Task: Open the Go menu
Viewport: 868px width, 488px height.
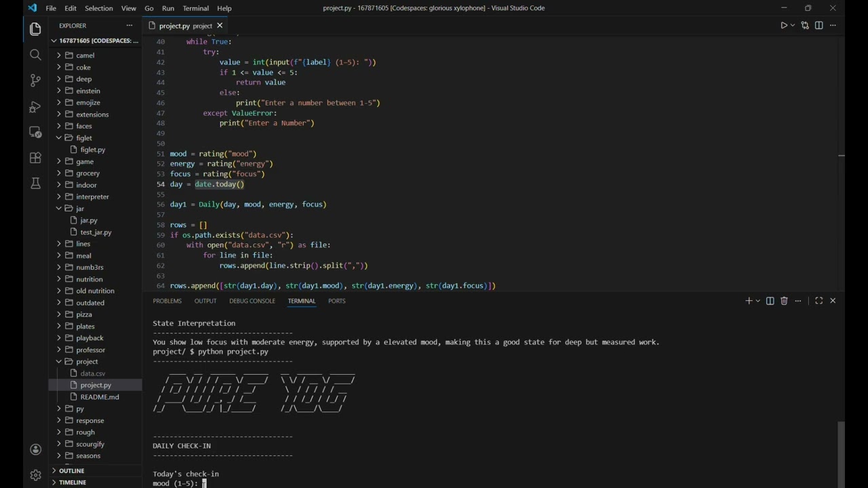Action: (149, 8)
